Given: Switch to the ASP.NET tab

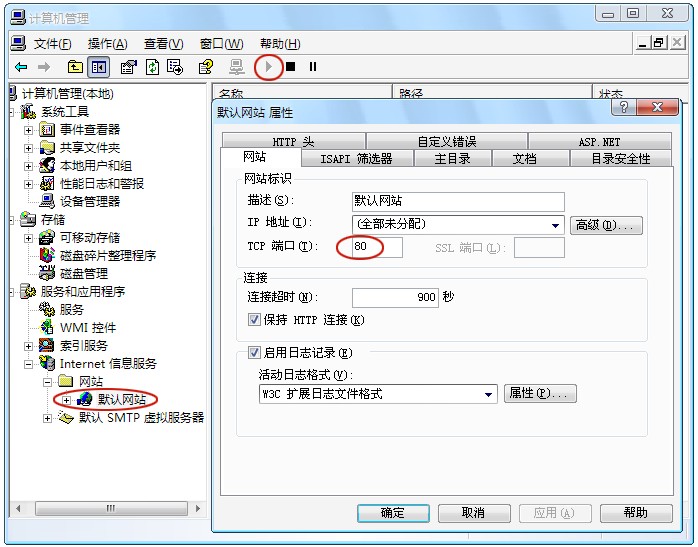Looking at the screenshot, I should click(599, 142).
